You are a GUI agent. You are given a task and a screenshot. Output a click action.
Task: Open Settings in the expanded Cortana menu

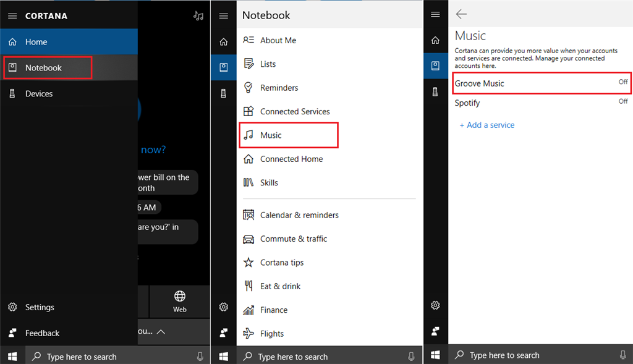[69, 307]
